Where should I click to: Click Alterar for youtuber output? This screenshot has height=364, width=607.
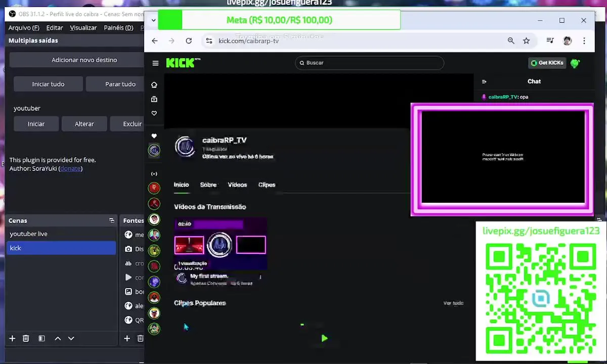84,124
